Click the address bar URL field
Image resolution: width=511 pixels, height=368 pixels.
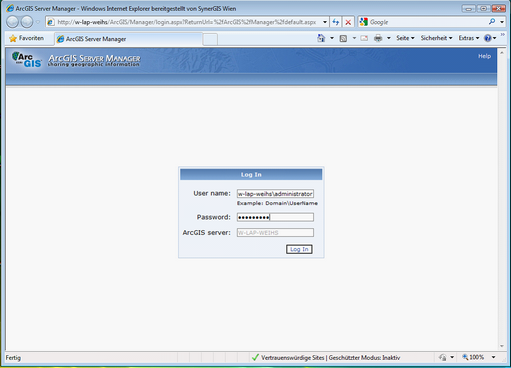[x=187, y=22]
